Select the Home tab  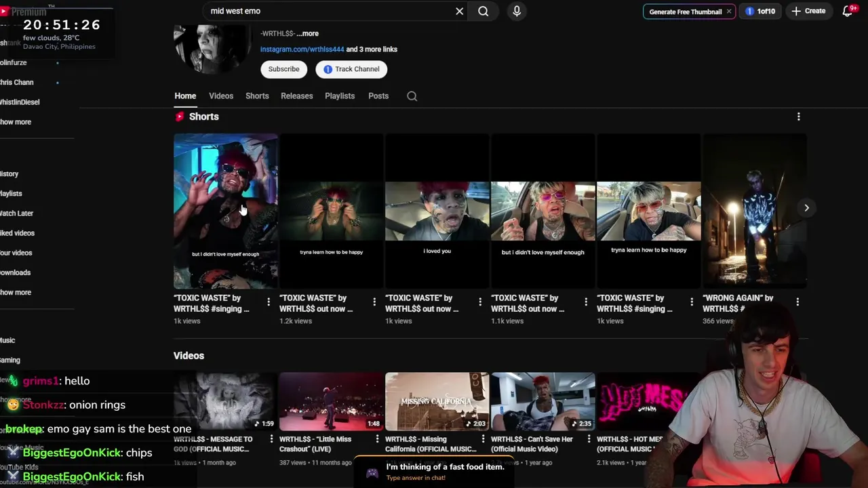185,96
